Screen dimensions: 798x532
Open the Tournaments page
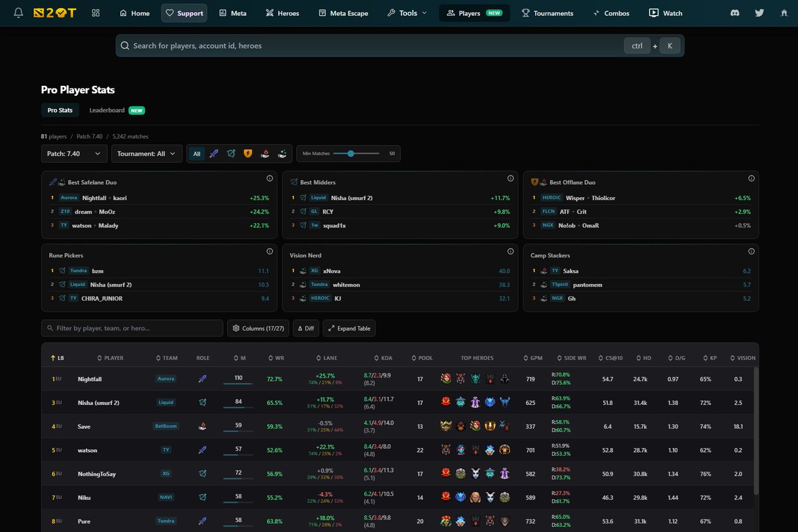[x=547, y=13]
